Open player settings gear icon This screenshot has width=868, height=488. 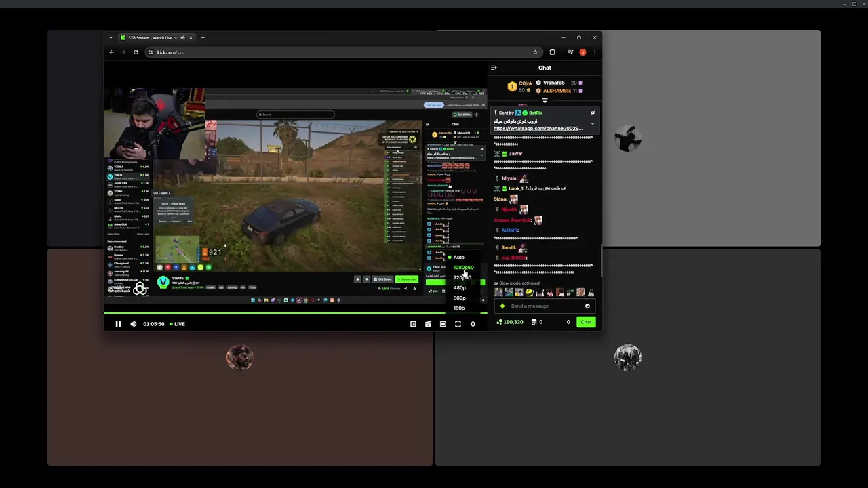[x=473, y=324]
